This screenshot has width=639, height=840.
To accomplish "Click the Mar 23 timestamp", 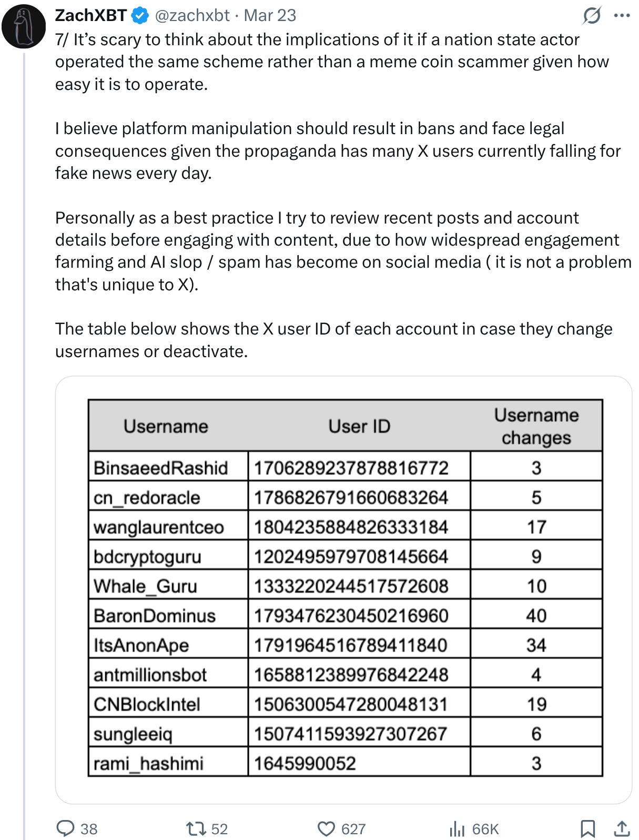I will point(270,16).
